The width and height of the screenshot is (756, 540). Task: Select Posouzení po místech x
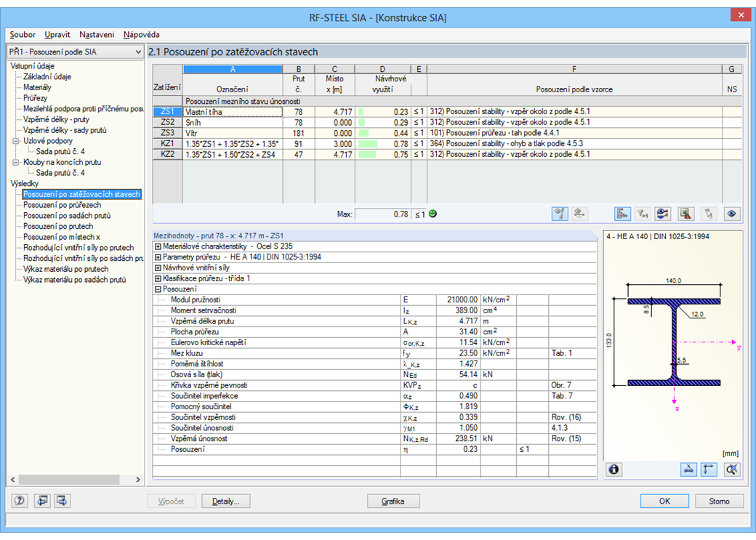pos(61,237)
